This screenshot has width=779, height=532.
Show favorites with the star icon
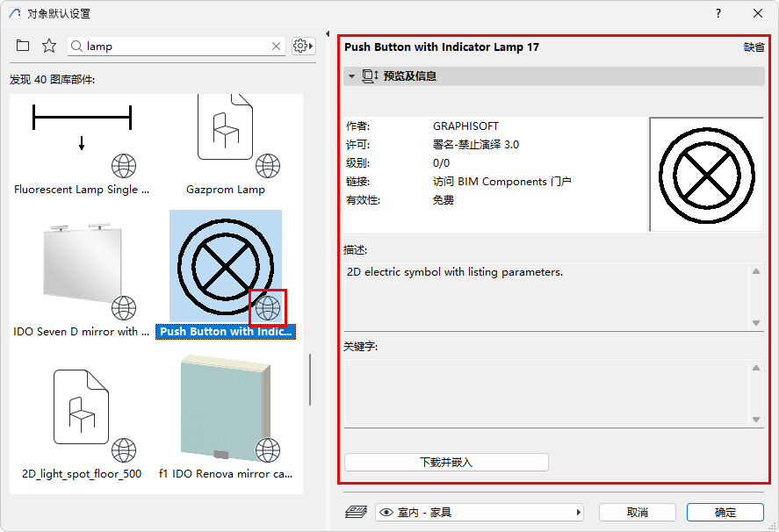49,46
